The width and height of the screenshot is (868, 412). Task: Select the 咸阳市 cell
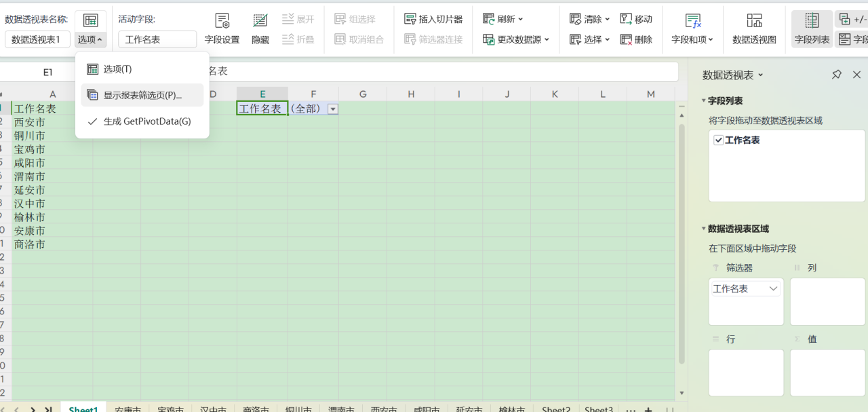click(52, 163)
